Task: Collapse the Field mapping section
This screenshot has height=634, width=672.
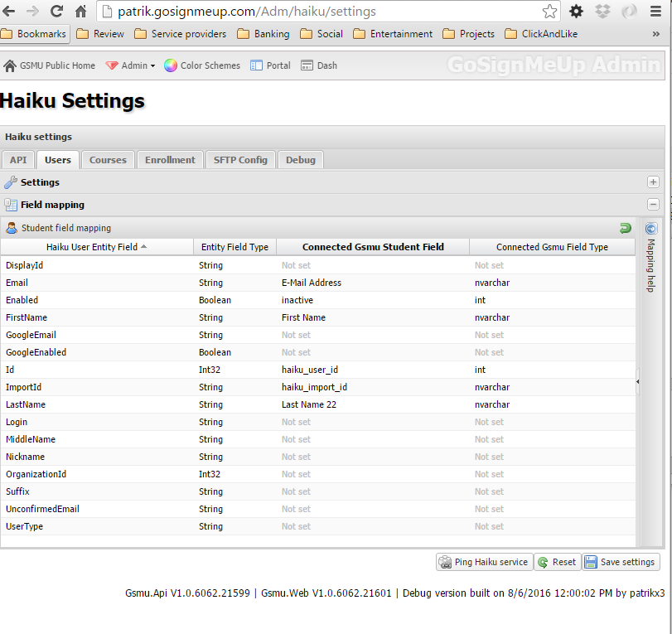Action: click(x=653, y=205)
